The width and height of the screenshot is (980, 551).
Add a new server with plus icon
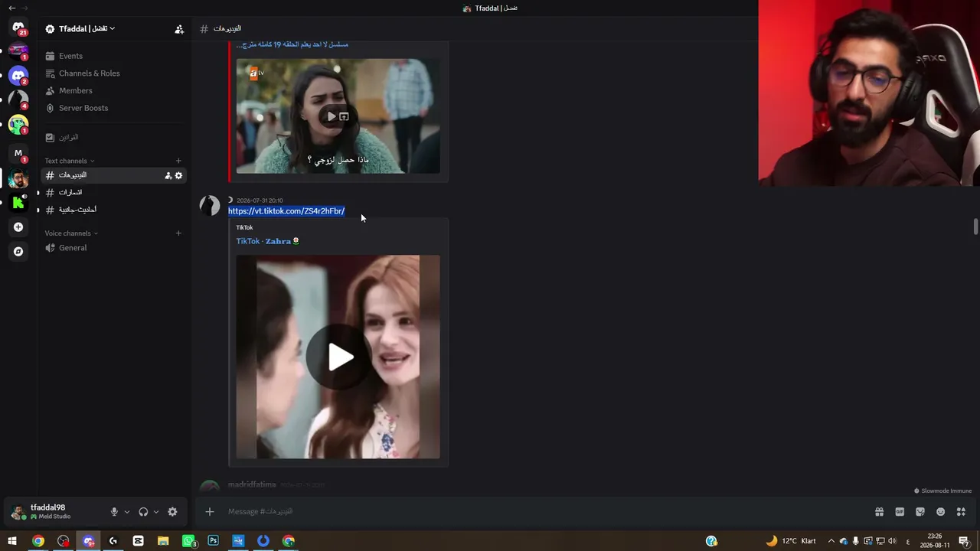pos(18,227)
